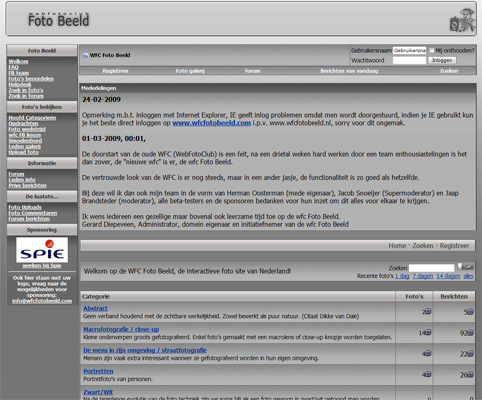482x400 pixels.
Task: Click the Berichten icon in Portretten row
Action: point(470,375)
